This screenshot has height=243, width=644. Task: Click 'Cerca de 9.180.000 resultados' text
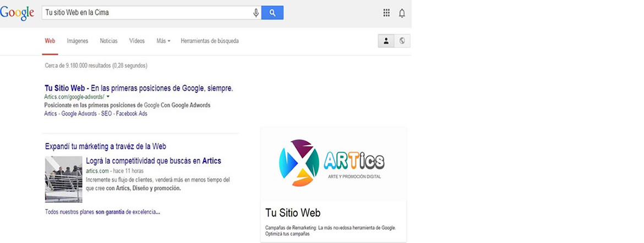tap(96, 65)
